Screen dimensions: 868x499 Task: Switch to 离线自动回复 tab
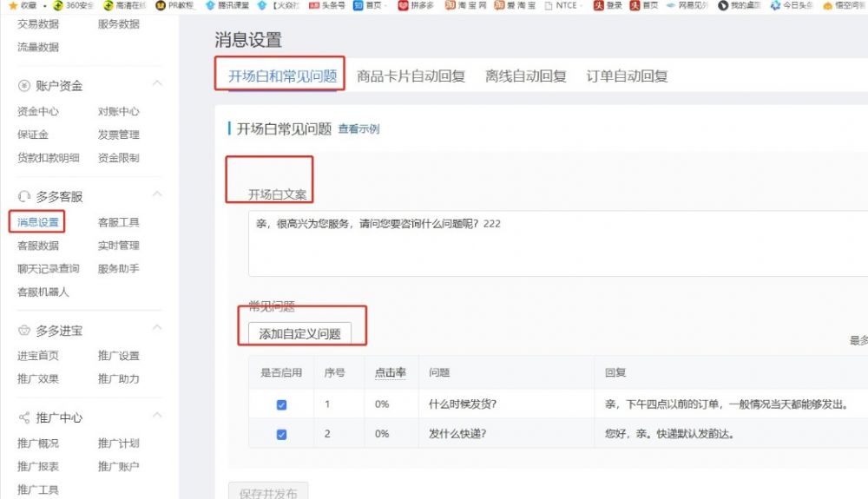point(525,76)
